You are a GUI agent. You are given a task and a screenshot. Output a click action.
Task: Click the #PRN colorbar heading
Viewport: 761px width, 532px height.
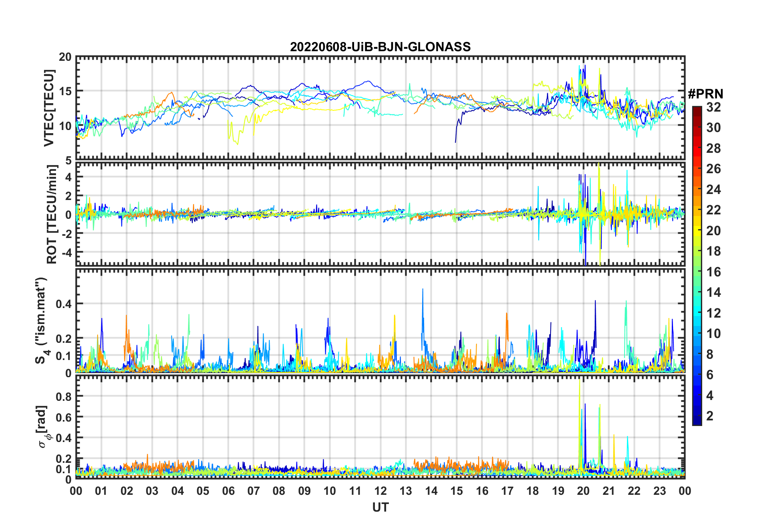click(x=705, y=94)
